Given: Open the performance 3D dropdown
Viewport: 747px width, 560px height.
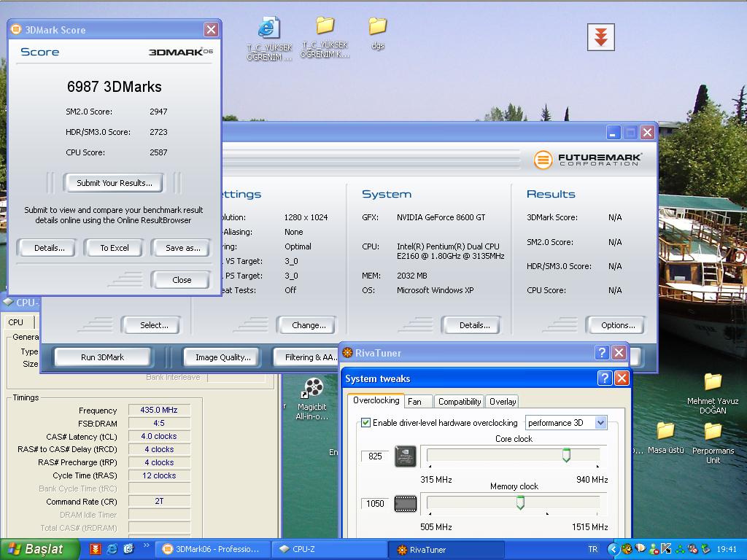Looking at the screenshot, I should coord(566,423).
